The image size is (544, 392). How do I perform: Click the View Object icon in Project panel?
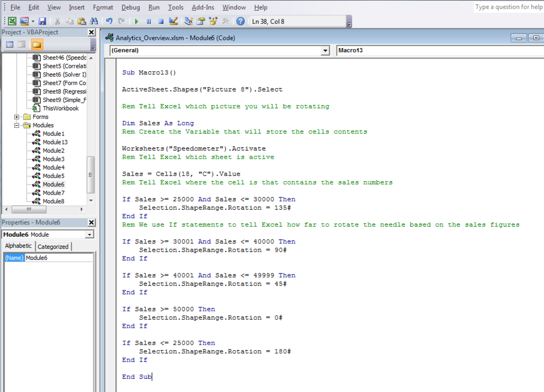tap(21, 44)
